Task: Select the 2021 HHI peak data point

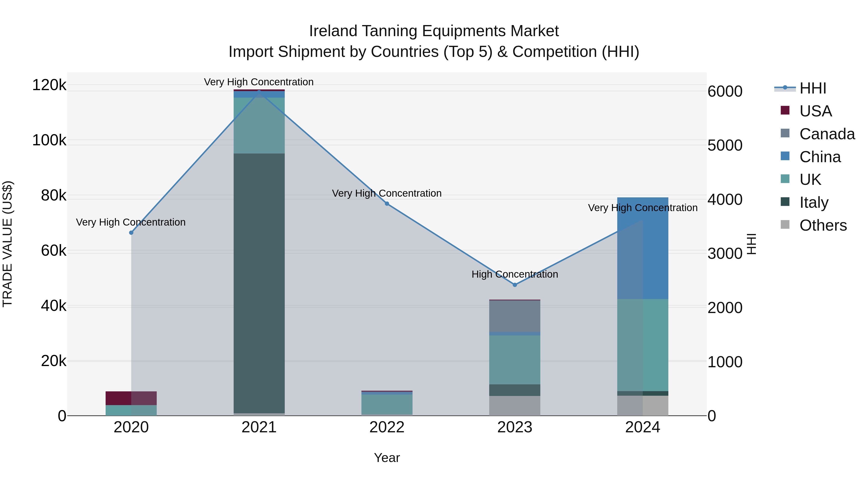Action: [259, 92]
